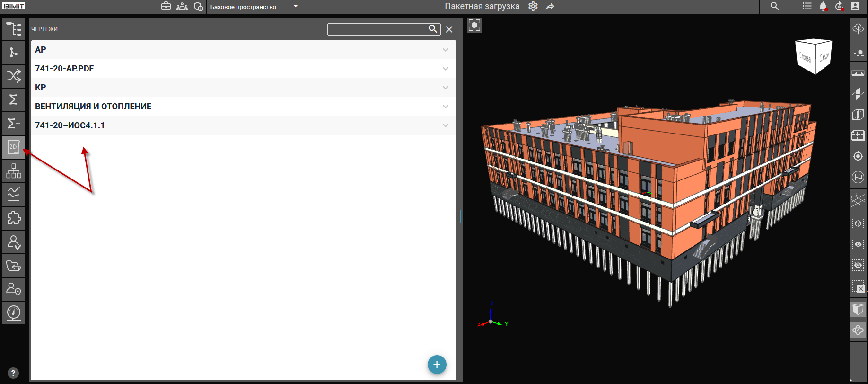Open the sum calculation (Σ) tool
This screenshot has height=384, width=868.
coord(14,99)
